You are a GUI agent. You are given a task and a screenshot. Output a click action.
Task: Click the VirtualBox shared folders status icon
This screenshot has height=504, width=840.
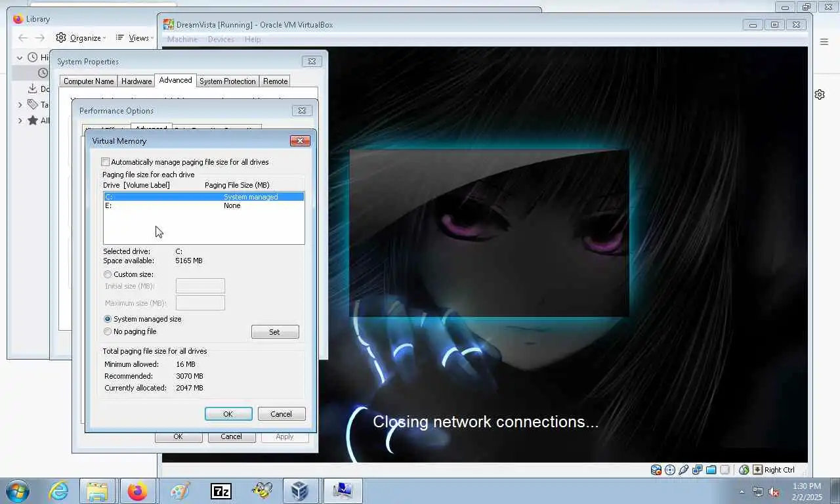pos(711,470)
